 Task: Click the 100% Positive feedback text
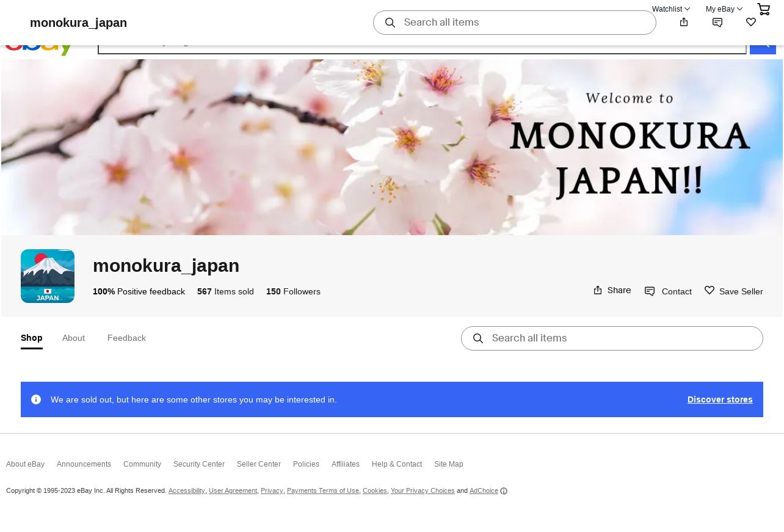coord(139,292)
